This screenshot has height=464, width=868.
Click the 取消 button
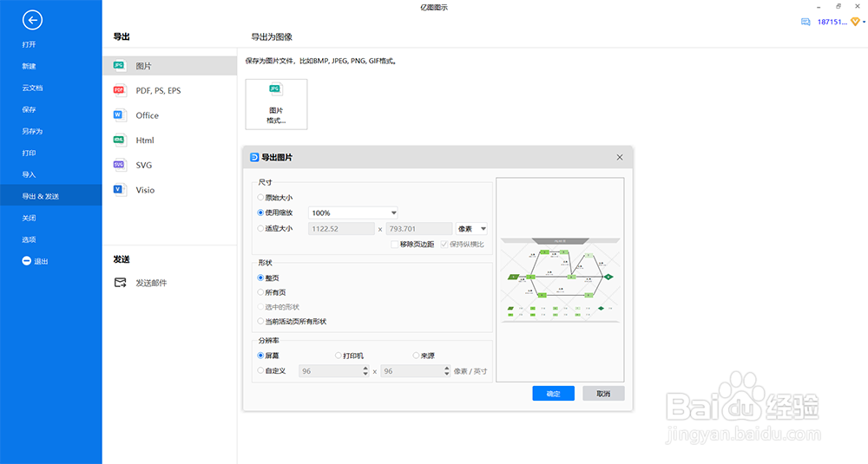603,393
